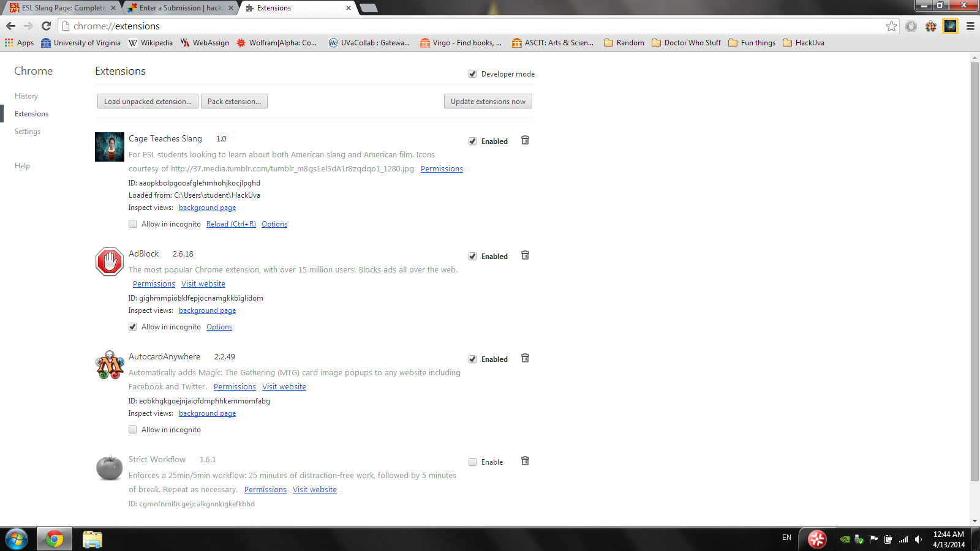Screen dimensions: 980x551
Task: Remove Cage Teaches Slang with trash icon
Action: pyautogui.click(x=525, y=140)
